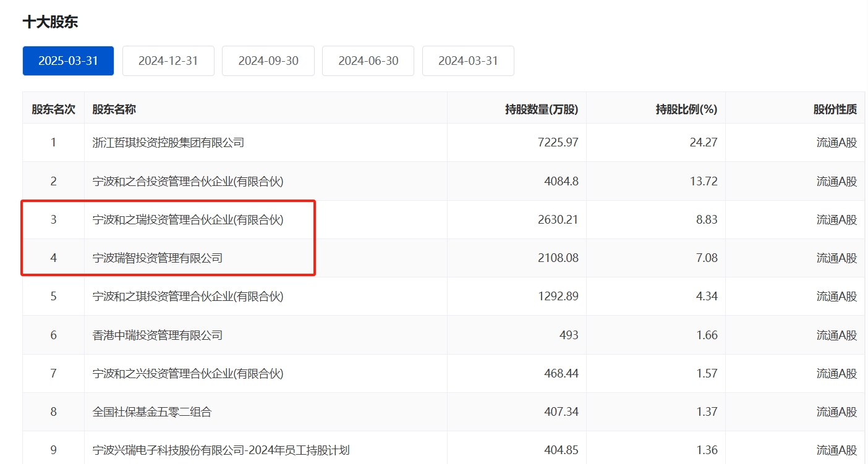Select 宁波和之兴投资管理合伙企业(有限合伙) shareholder name

coord(188,374)
